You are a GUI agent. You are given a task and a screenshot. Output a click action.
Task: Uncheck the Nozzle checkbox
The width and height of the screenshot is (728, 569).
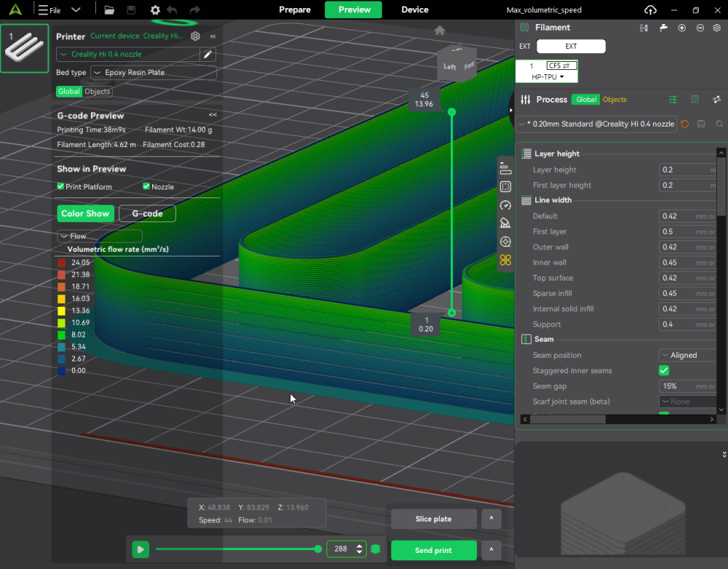click(x=146, y=187)
